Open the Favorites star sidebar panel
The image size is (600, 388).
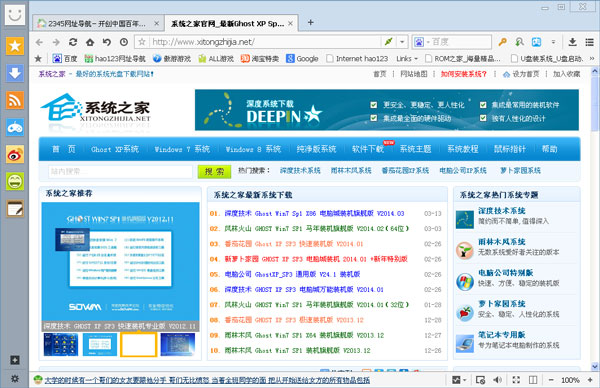point(15,46)
